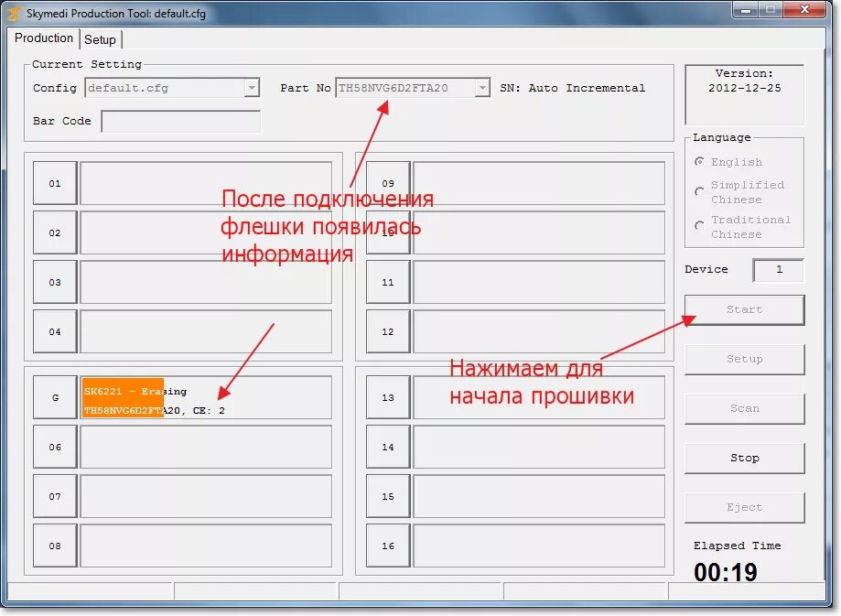Click slot button 03
The height and width of the screenshot is (616, 841).
click(55, 282)
